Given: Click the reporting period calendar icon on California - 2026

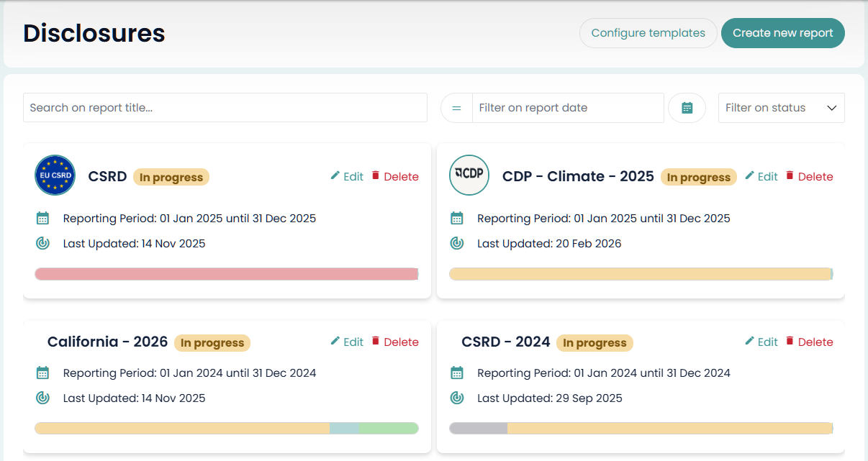Looking at the screenshot, I should tap(42, 373).
